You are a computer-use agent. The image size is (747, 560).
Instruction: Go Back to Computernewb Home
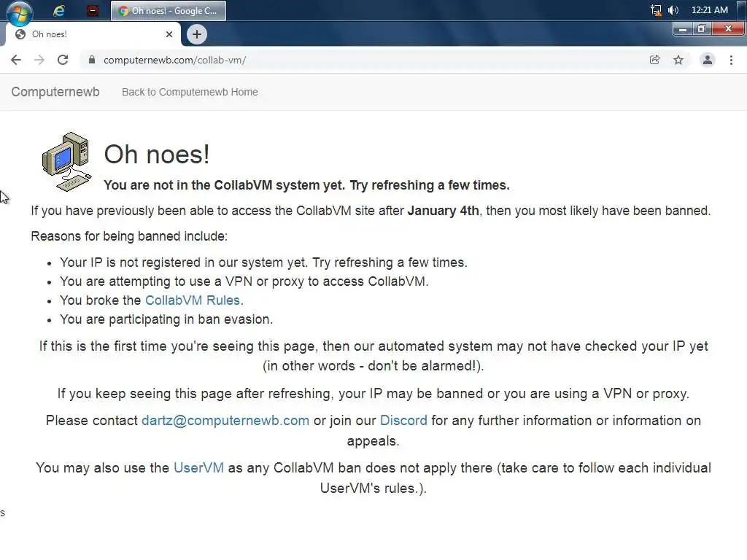point(190,92)
